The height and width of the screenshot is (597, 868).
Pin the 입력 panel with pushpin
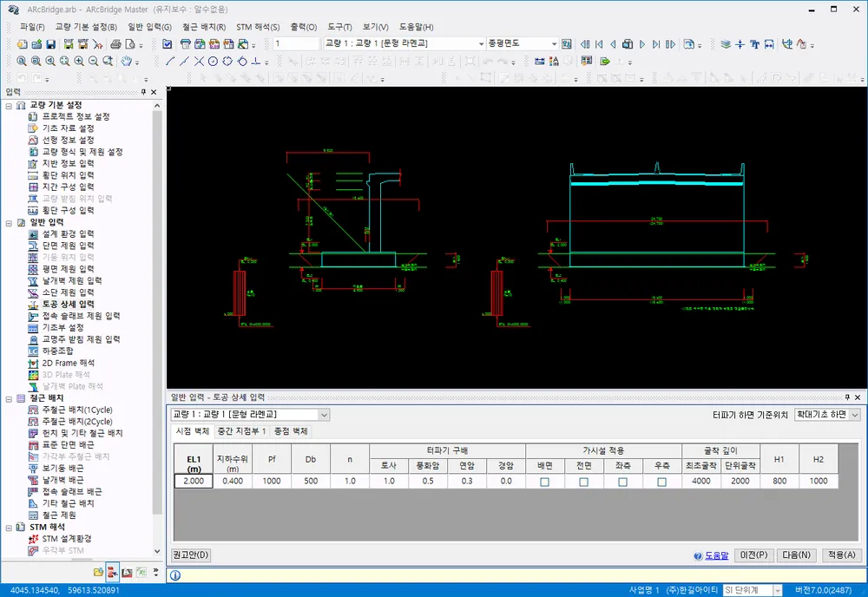[x=143, y=92]
